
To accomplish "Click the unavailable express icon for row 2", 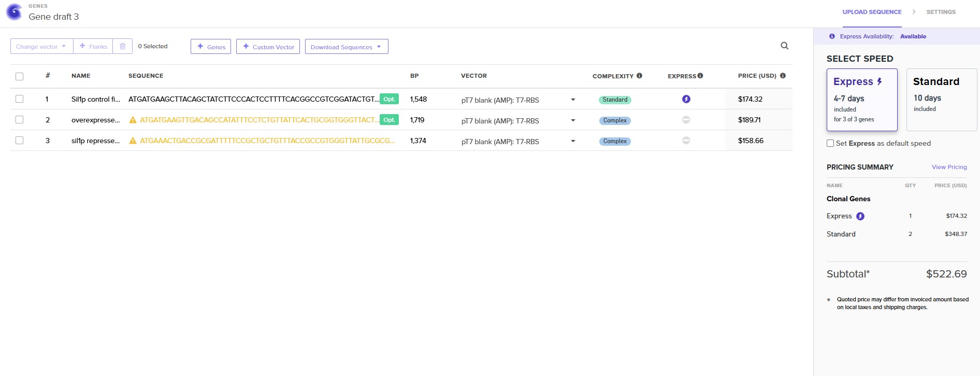I will tap(686, 120).
